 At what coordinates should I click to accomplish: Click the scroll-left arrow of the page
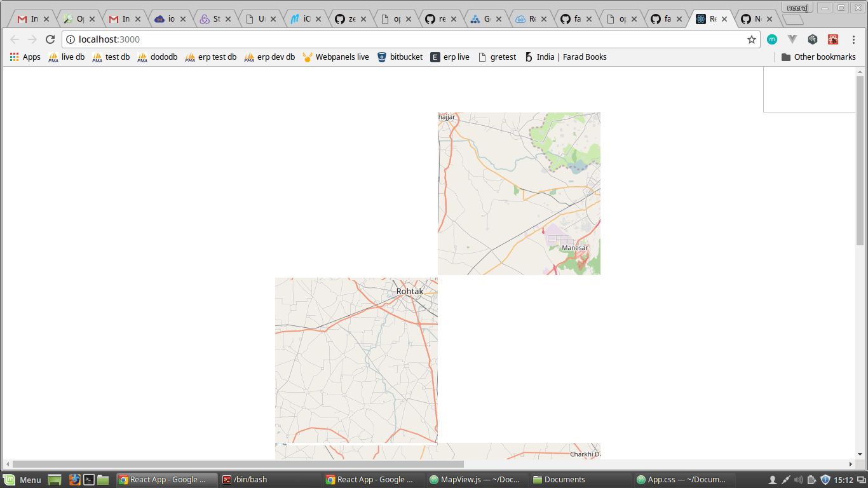(x=8, y=464)
